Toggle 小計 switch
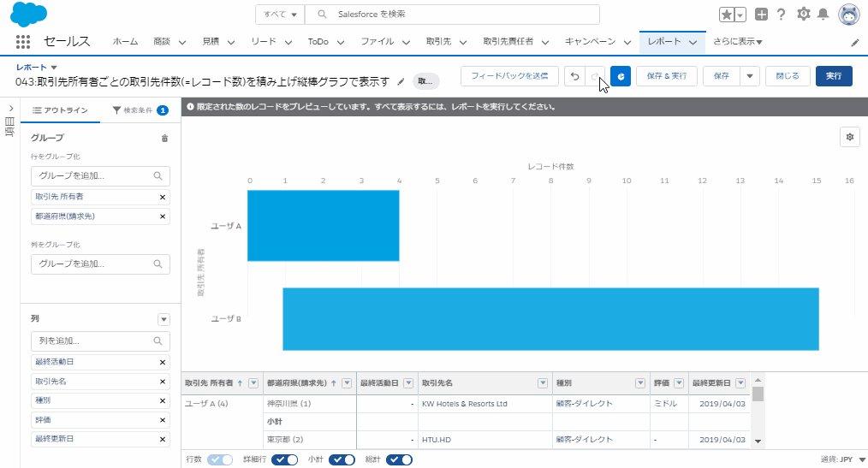This screenshot has height=468, width=868. click(342, 459)
